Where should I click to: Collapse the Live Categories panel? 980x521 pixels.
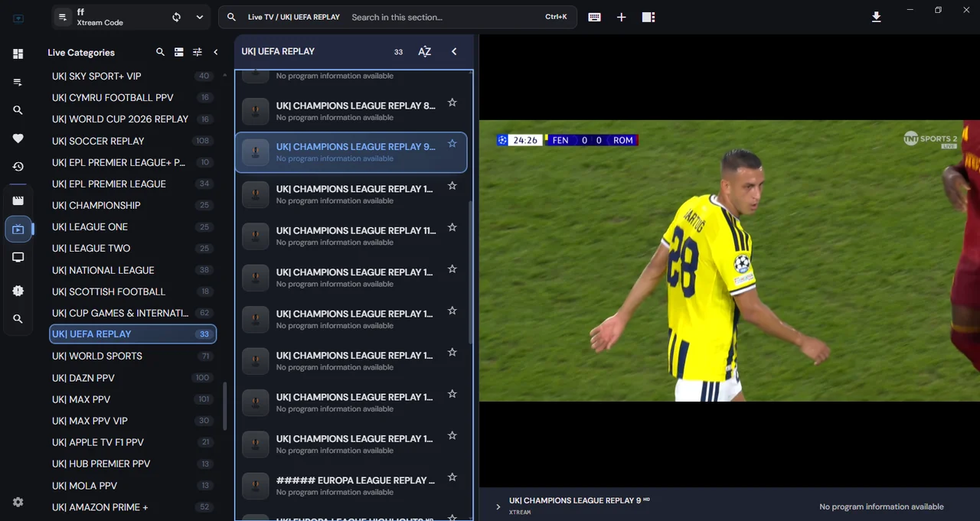click(216, 52)
